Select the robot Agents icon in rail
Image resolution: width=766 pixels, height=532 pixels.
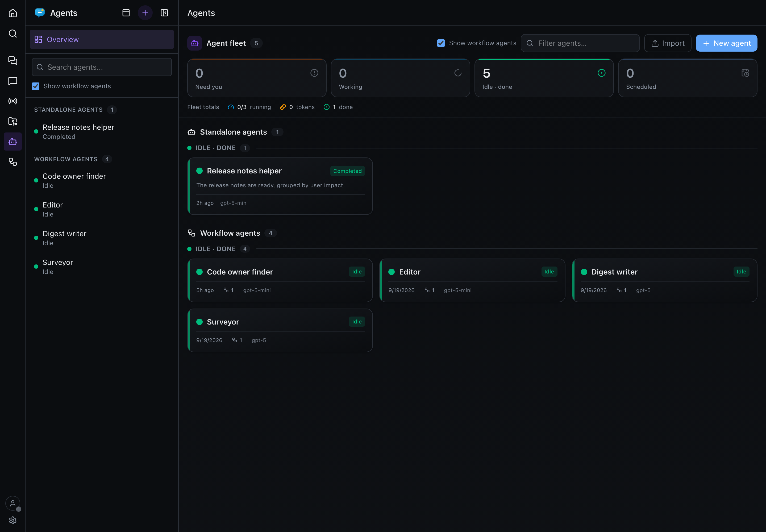click(x=13, y=142)
